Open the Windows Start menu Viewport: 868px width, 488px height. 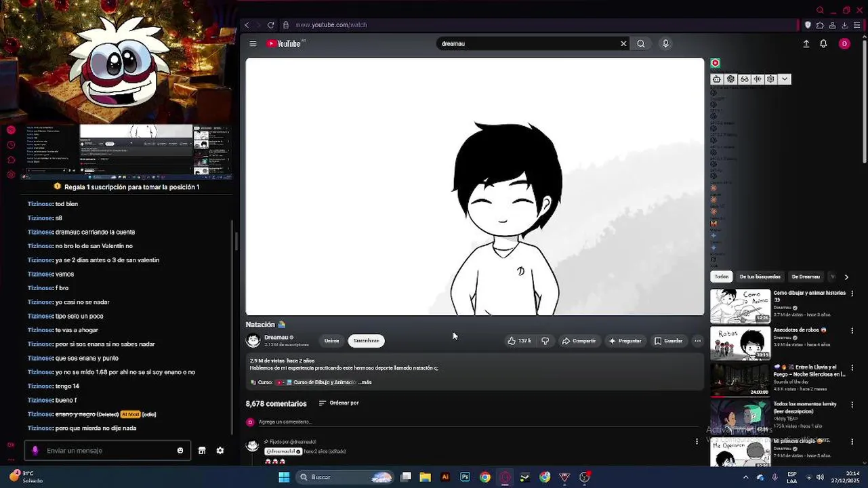(x=284, y=477)
